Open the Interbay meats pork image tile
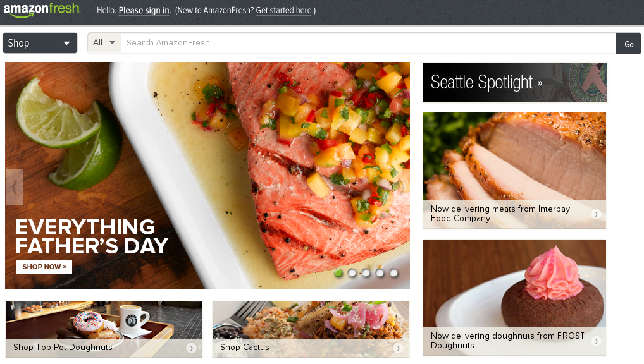The image size is (644, 364). click(514, 170)
